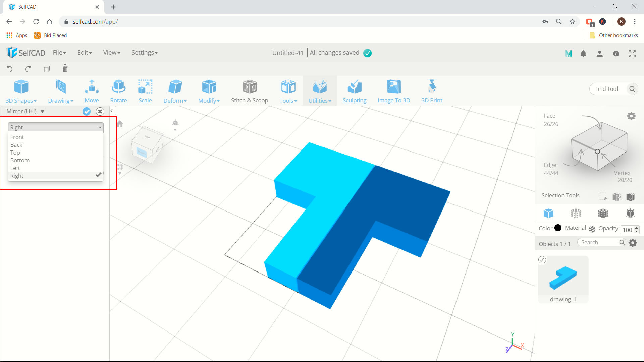Select the Scale tool
This screenshot has width=644, height=362.
pos(145,91)
